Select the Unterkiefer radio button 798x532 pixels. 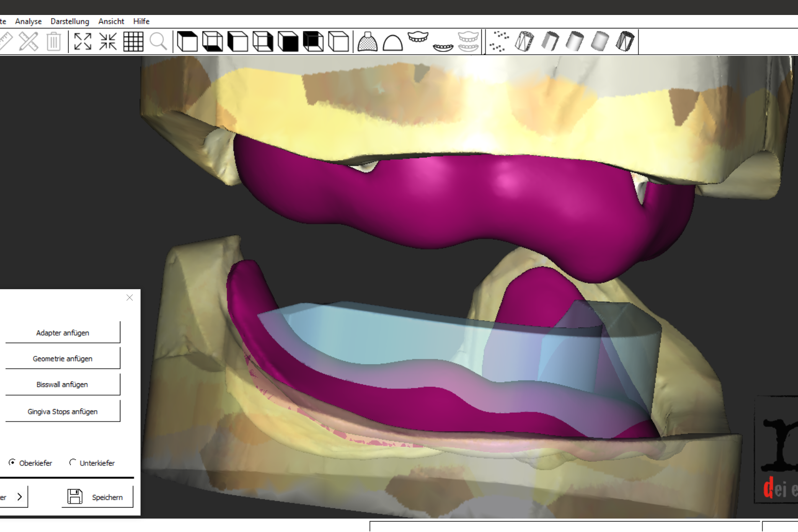tap(72, 462)
